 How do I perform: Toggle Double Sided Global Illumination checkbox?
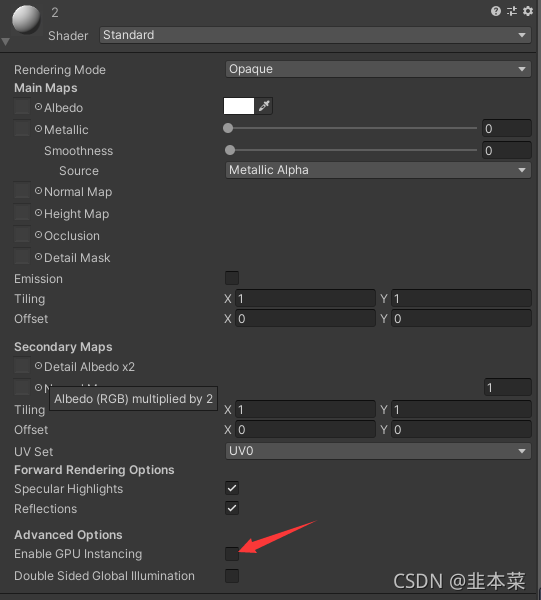click(x=232, y=576)
